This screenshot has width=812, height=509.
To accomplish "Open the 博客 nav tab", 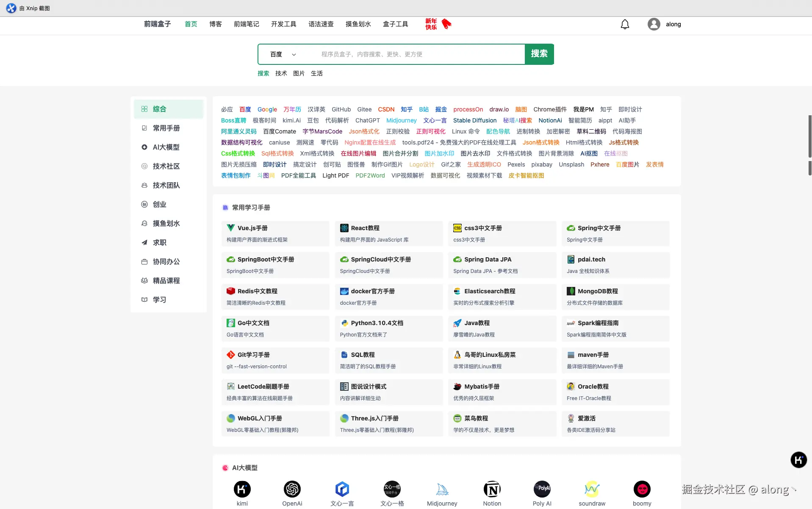I will pyautogui.click(x=216, y=24).
